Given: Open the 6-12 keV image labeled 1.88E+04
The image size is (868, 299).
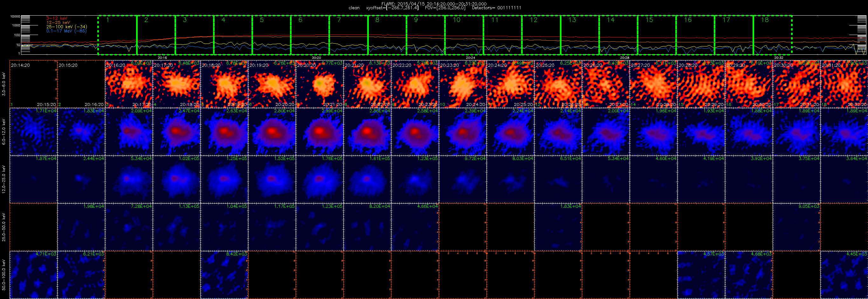Looking at the screenshot, I should point(749,132).
